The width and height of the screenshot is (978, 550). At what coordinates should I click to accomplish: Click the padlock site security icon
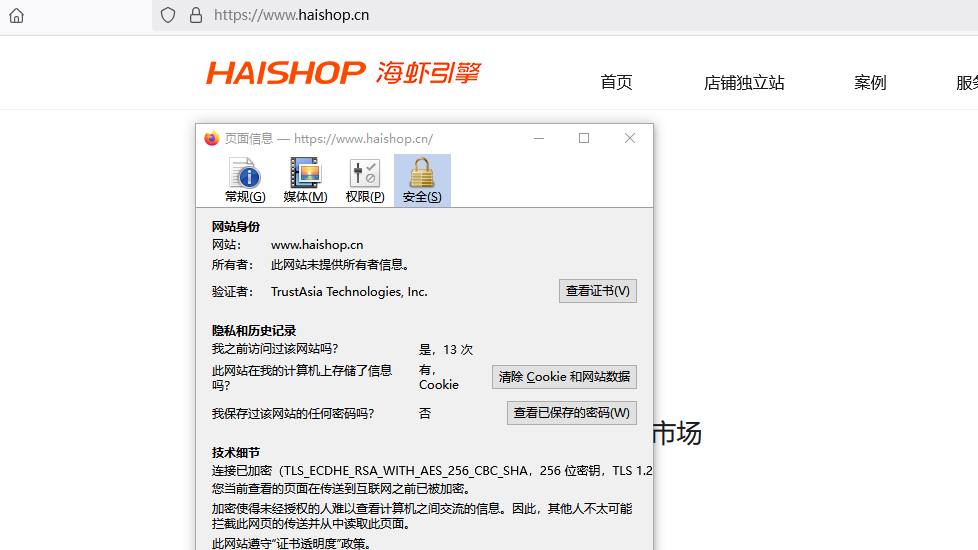(196, 15)
